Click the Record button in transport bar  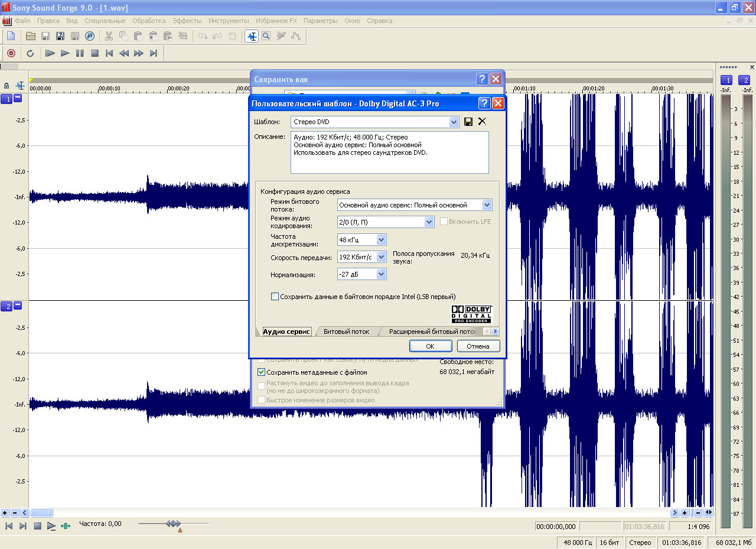point(11,53)
